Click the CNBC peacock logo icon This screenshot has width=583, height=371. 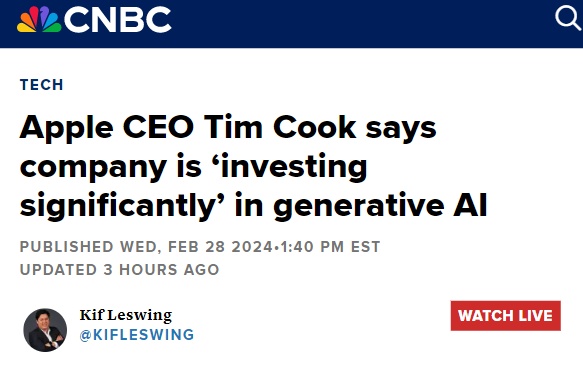(x=39, y=19)
